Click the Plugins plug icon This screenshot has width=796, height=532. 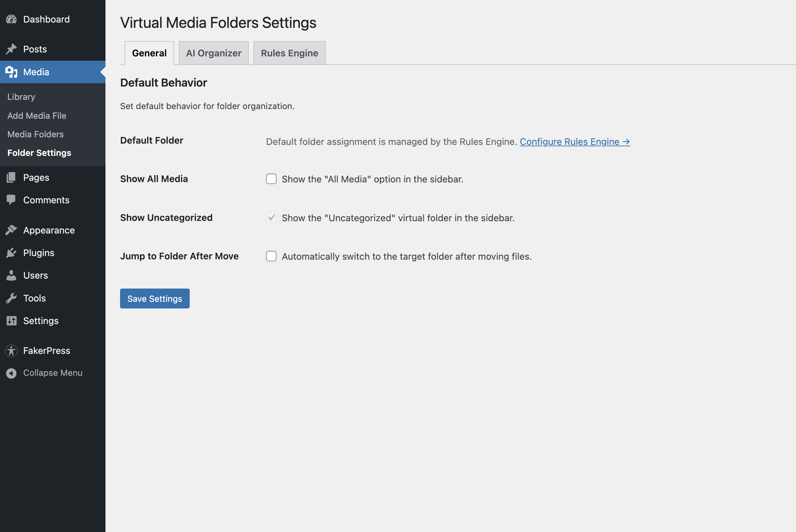click(x=11, y=253)
